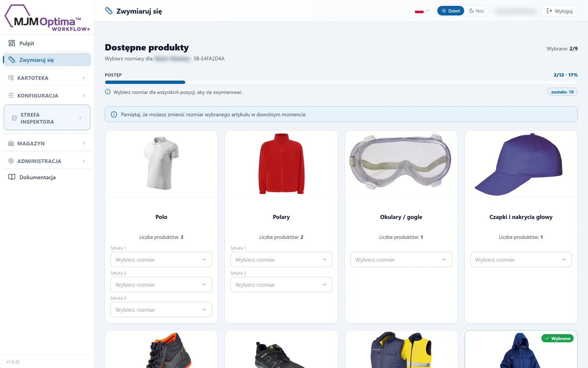Open Polo Sztuka 1 size dropdown
Screen dimensions: 588x368
(161, 259)
